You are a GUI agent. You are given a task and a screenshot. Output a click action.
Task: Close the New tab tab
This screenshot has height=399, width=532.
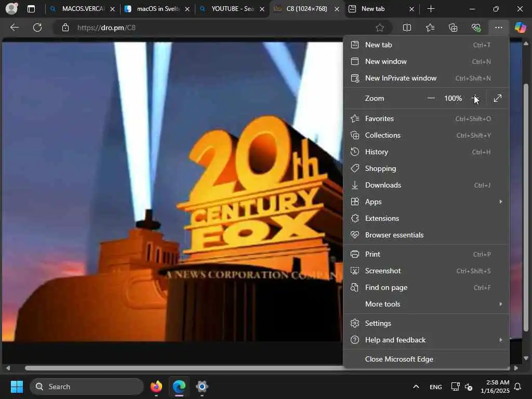411,9
